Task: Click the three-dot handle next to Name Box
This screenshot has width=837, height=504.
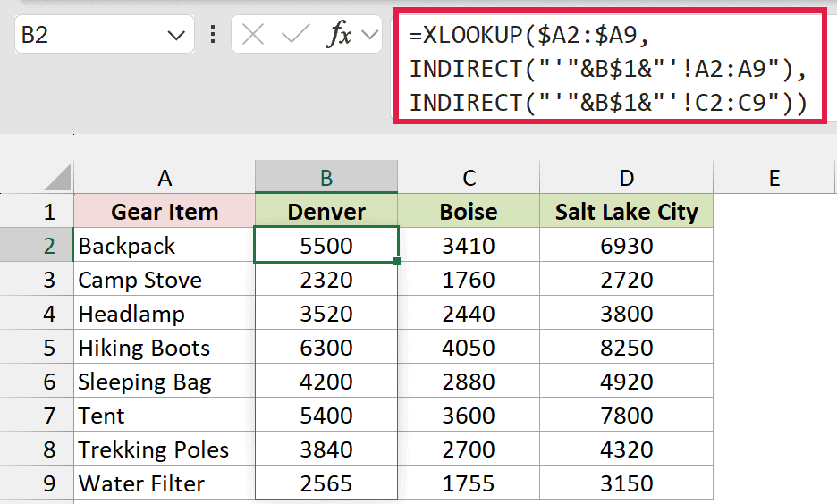Action: (x=213, y=35)
